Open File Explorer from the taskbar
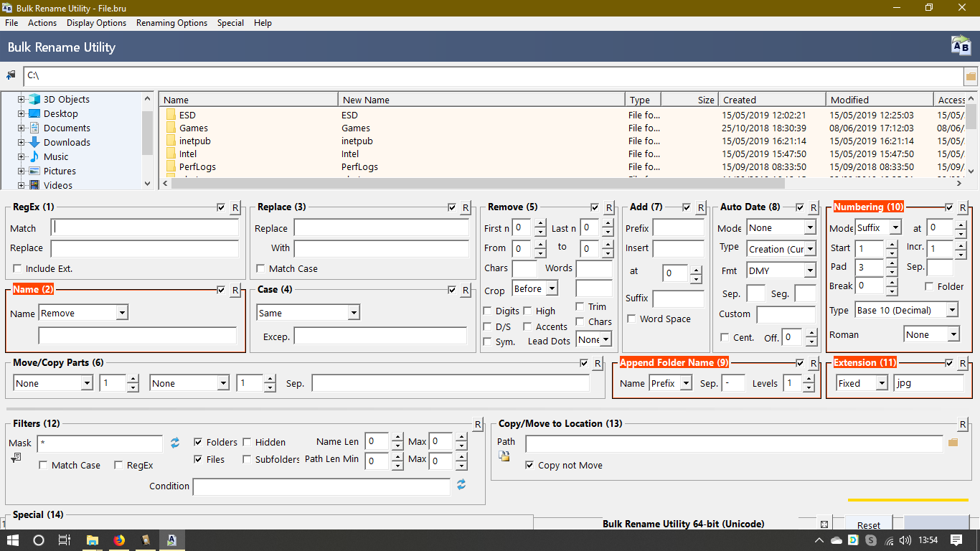Screen dimensions: 980x551 [93, 540]
